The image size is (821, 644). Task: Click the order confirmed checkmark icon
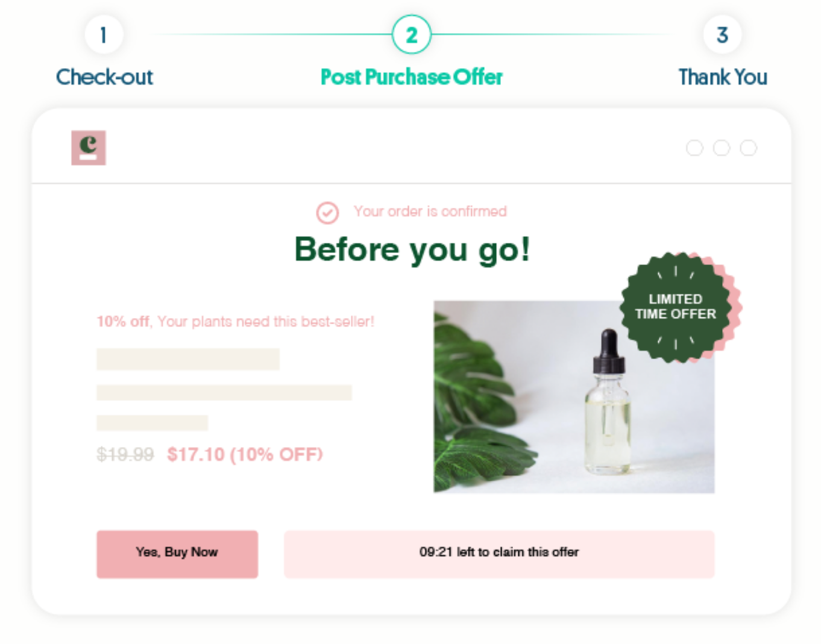tap(327, 213)
